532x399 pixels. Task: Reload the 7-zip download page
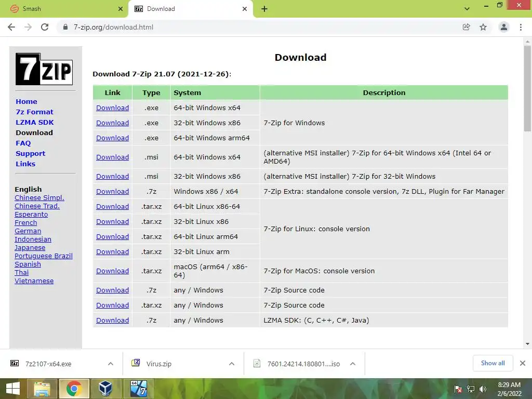(x=45, y=27)
